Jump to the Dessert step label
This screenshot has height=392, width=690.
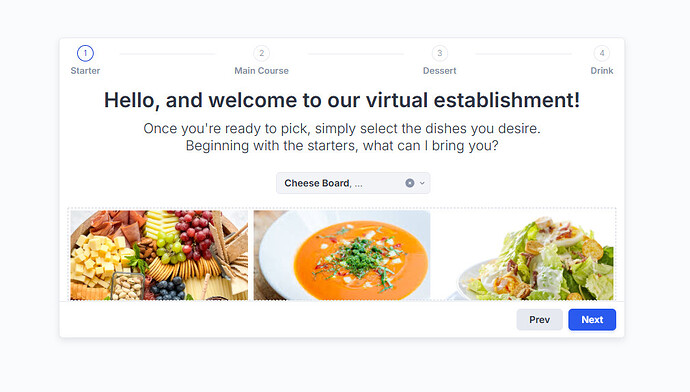[440, 71]
